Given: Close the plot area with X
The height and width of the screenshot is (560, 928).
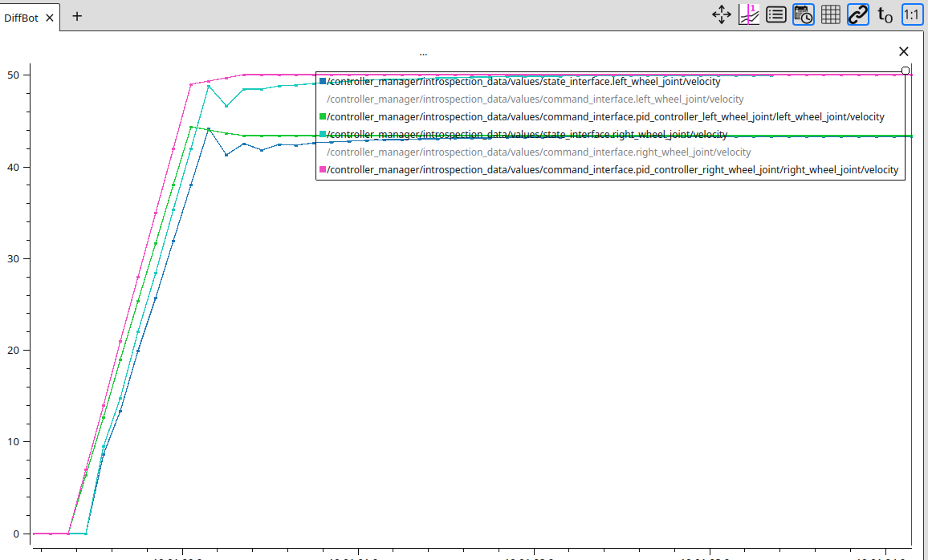Looking at the screenshot, I should (903, 51).
